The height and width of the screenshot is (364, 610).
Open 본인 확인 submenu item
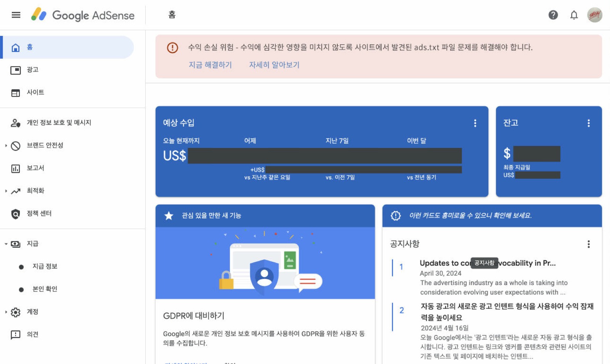(x=45, y=289)
